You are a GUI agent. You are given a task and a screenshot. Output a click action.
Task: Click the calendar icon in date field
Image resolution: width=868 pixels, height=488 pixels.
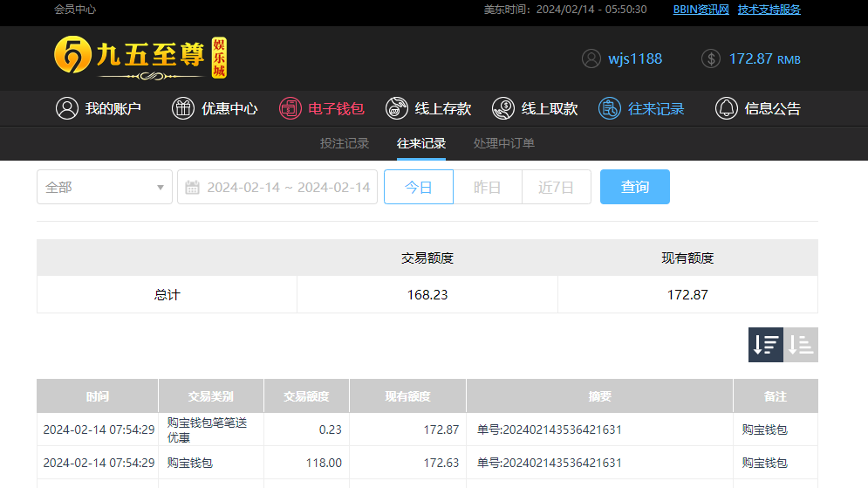point(192,187)
